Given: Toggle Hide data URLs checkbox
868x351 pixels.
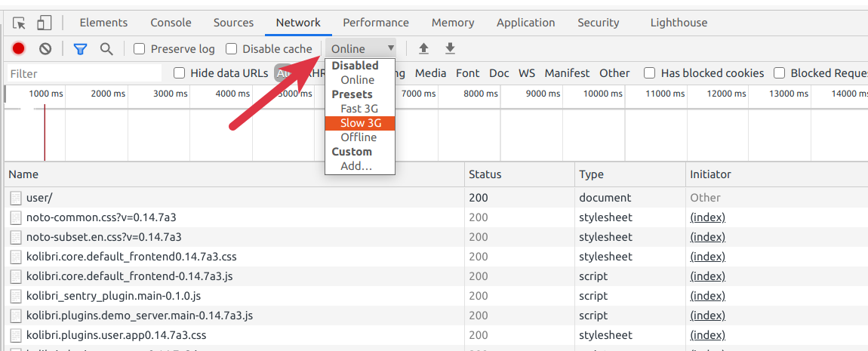Looking at the screenshot, I should pyautogui.click(x=180, y=73).
